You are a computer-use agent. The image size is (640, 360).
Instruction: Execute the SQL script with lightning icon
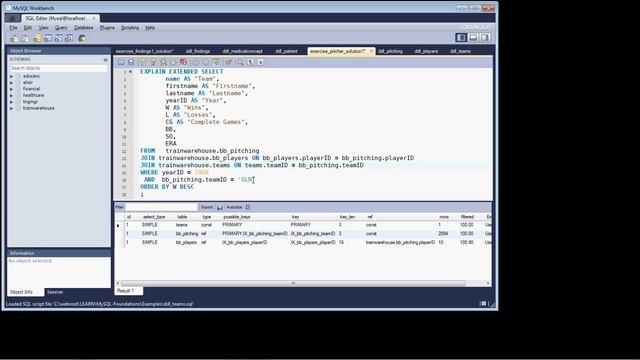[143, 62]
